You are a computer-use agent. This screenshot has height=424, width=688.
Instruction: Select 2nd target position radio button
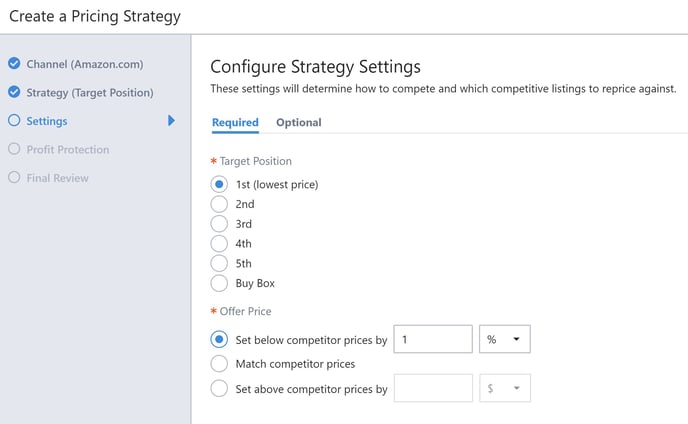point(220,204)
